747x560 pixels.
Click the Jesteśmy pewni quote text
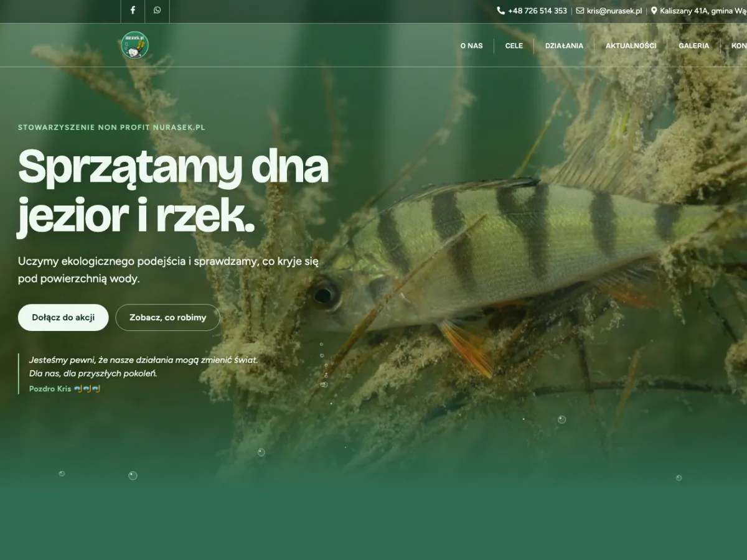(143, 366)
